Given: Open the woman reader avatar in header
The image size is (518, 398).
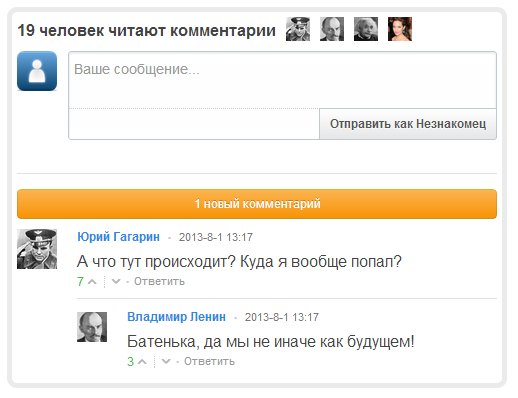Looking at the screenshot, I should click(x=400, y=29).
